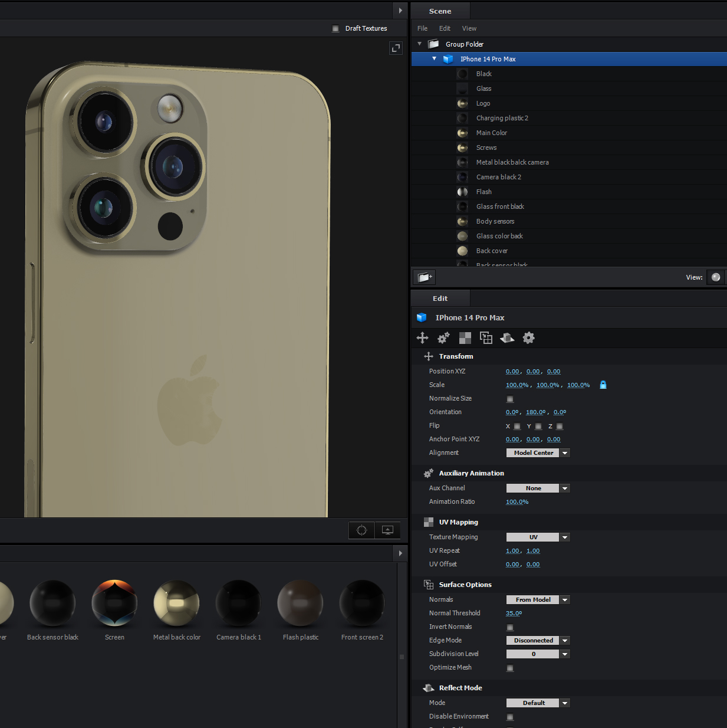Collapse the Group Folder tree arrow
Viewport: 727px width, 728px height.
point(419,44)
